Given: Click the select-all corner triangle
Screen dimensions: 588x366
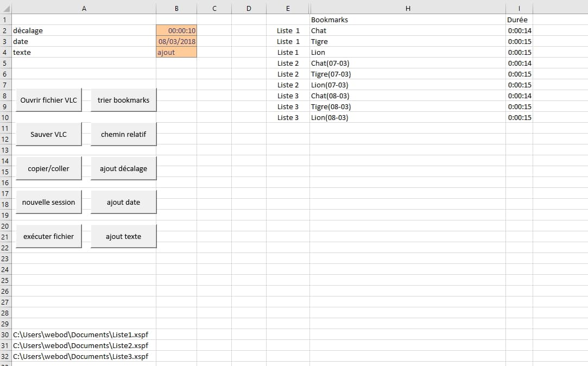Looking at the screenshot, I should click(x=5, y=9).
